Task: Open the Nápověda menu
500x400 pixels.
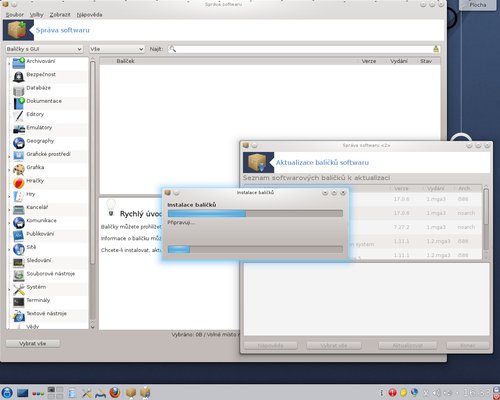Action: coord(89,15)
